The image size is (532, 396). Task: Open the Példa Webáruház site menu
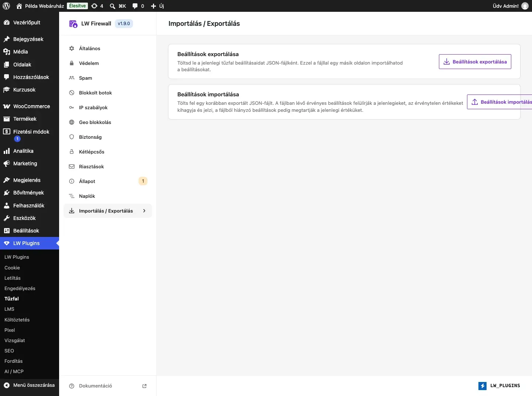point(40,6)
